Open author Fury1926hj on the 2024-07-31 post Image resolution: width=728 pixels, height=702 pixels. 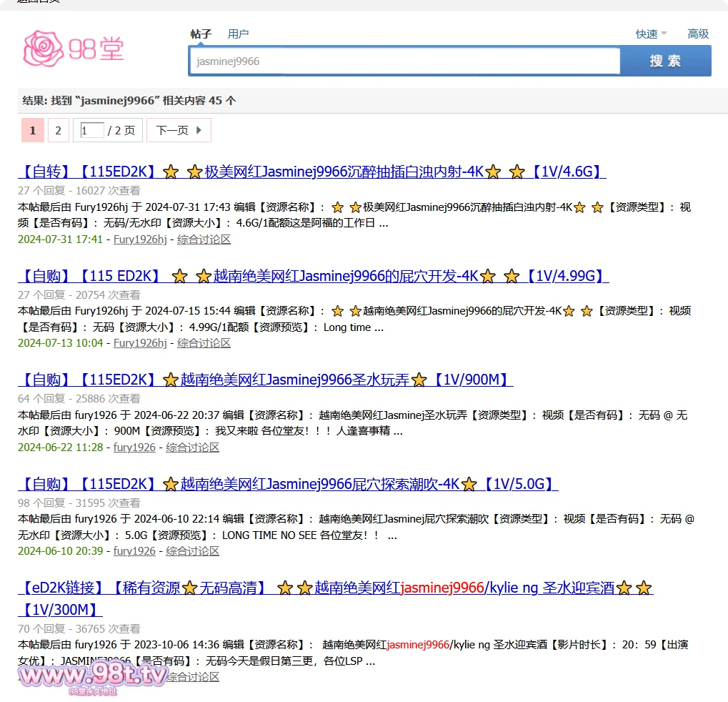140,239
